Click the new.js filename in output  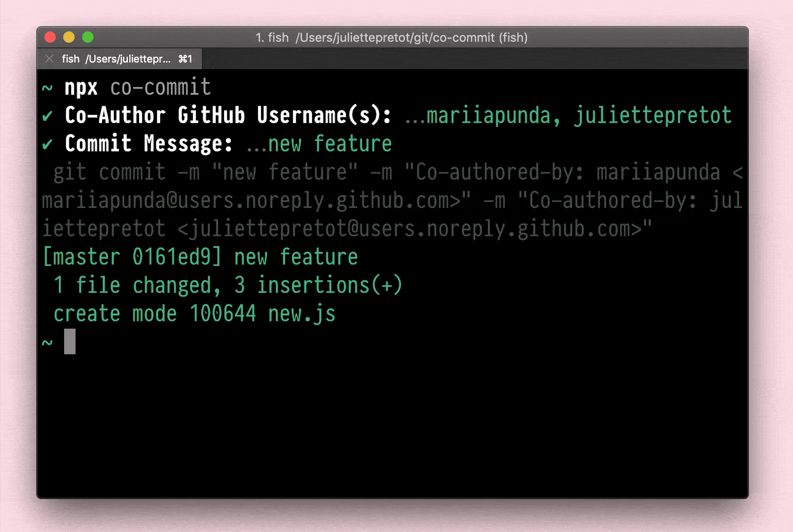pos(302,313)
